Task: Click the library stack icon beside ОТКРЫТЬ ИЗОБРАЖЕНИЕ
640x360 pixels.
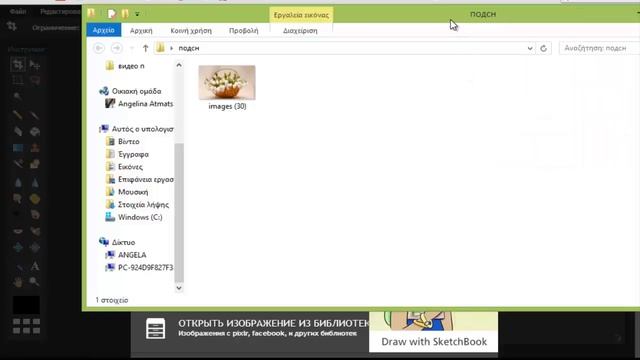Action: pos(156,328)
